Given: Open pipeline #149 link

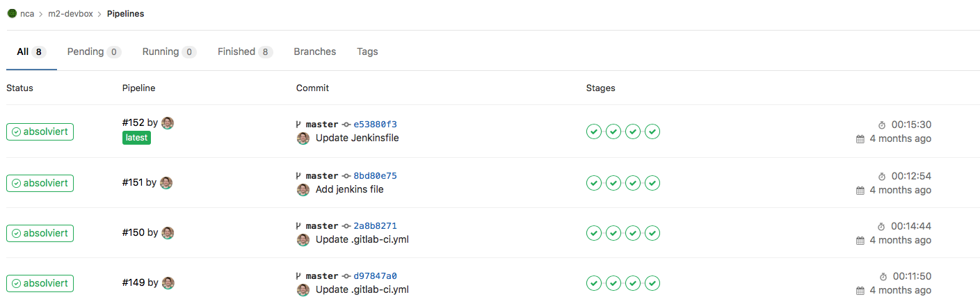Looking at the screenshot, I should [133, 282].
